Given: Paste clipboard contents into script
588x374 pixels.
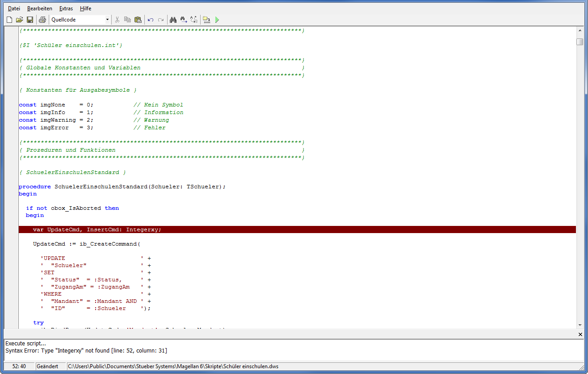Looking at the screenshot, I should coord(138,20).
